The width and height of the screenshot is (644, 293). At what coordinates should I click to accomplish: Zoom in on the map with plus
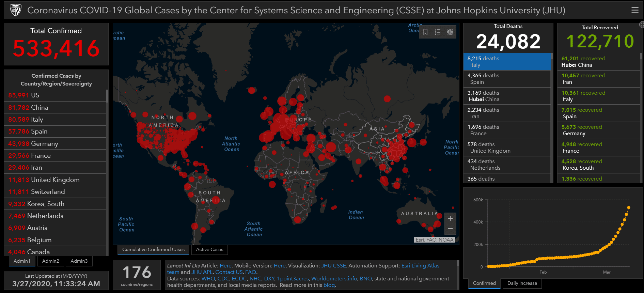tap(450, 218)
